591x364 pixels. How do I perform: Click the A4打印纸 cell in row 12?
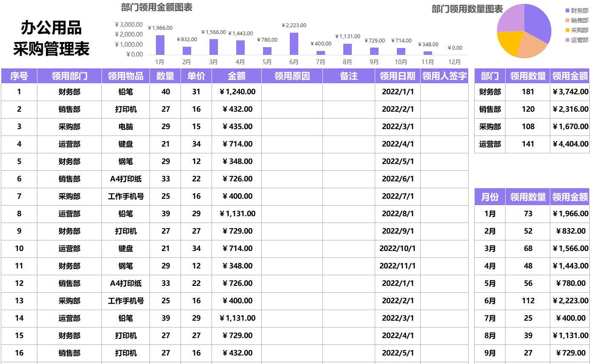(126, 283)
